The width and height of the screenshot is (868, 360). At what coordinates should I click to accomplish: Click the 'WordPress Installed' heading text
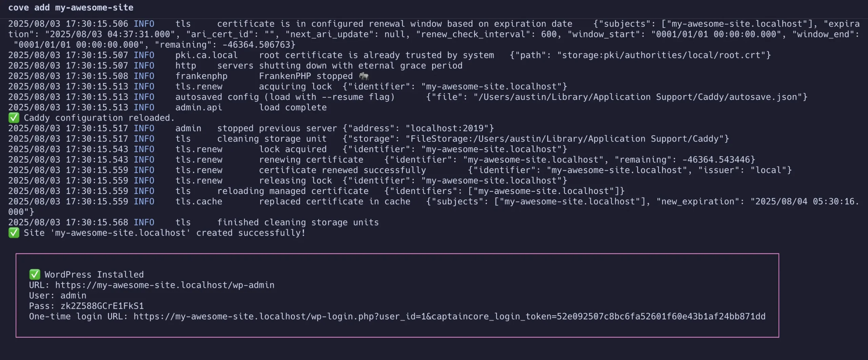click(x=94, y=275)
